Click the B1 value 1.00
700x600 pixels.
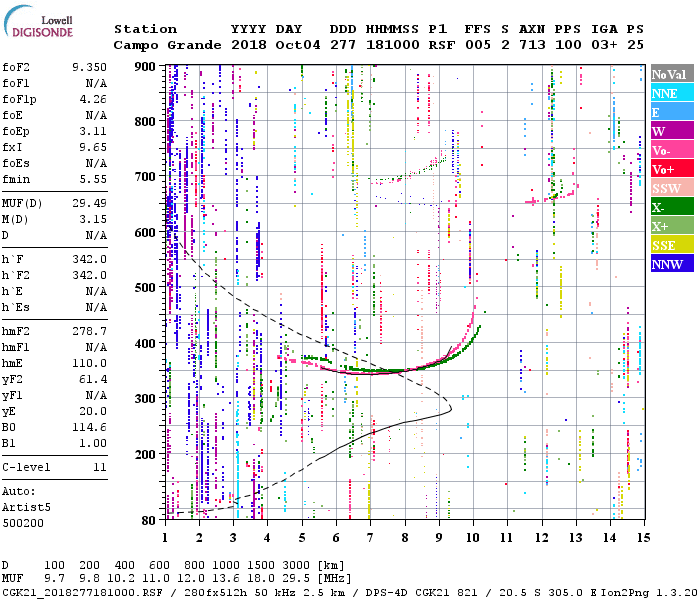(x=93, y=444)
